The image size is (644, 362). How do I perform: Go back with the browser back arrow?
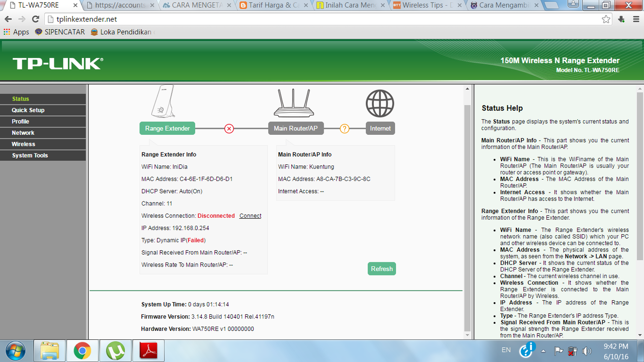[x=8, y=19]
